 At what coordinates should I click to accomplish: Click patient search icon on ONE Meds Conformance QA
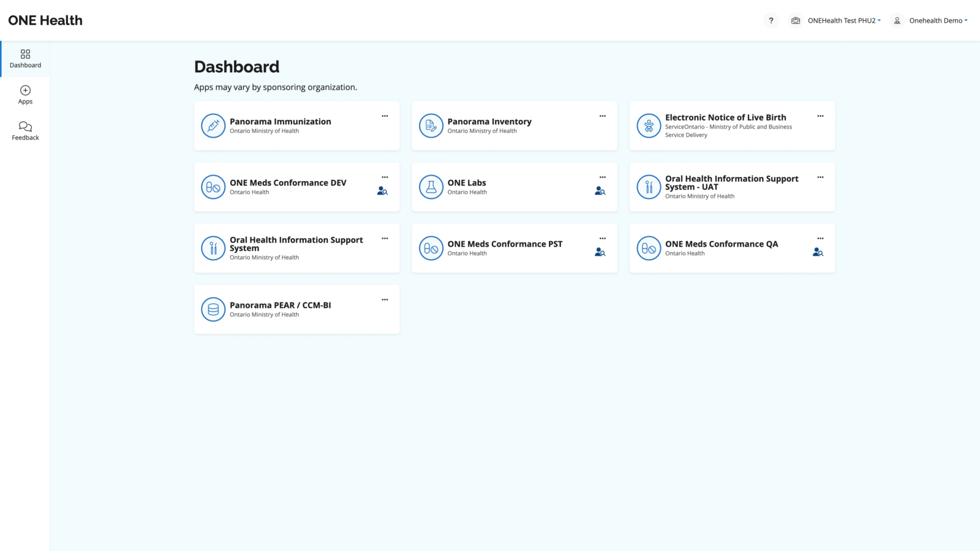tap(818, 252)
